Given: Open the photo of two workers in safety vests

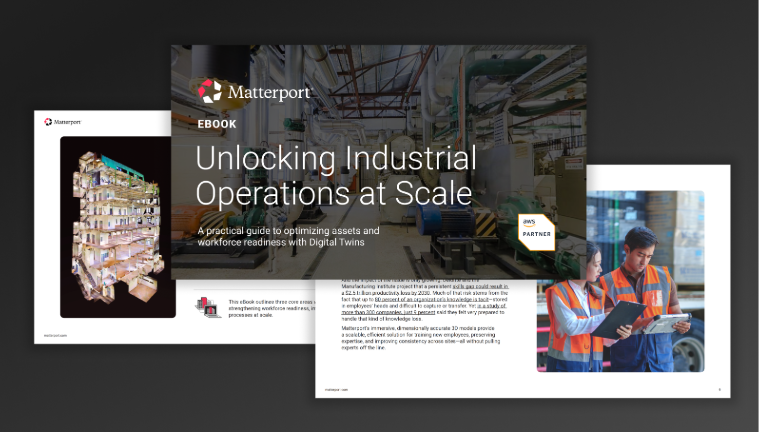Looking at the screenshot, I should pos(618,280).
